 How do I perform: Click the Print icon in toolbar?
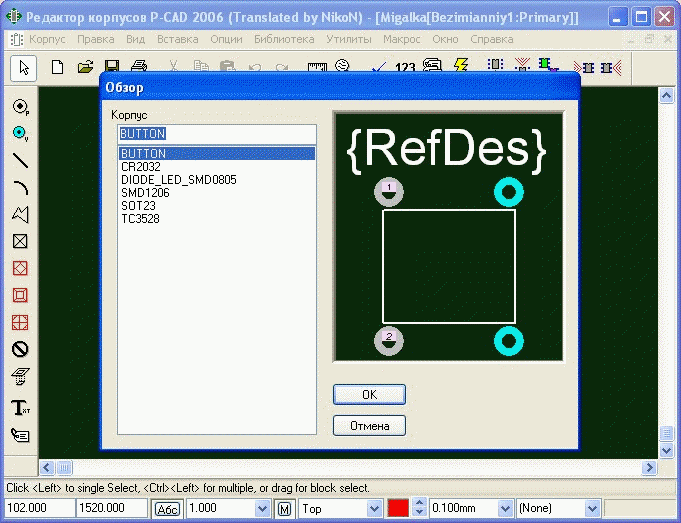pos(139,67)
